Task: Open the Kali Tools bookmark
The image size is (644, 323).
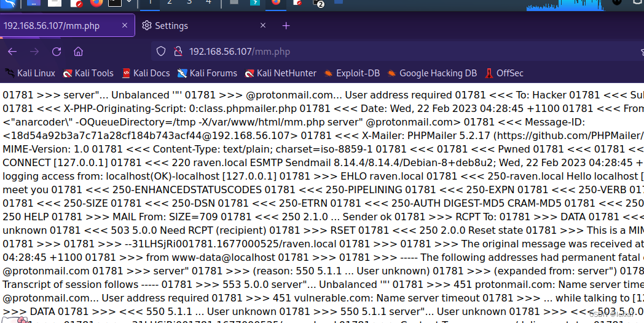Action: pos(88,73)
